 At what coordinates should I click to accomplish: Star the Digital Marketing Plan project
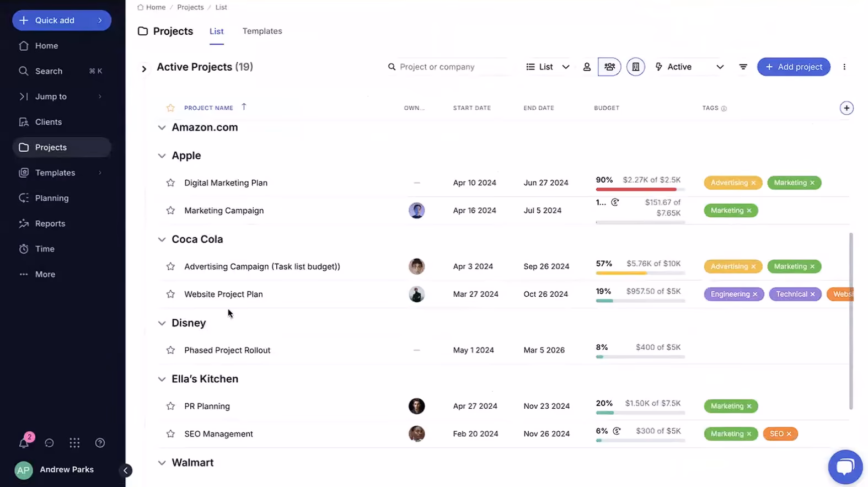[170, 183]
